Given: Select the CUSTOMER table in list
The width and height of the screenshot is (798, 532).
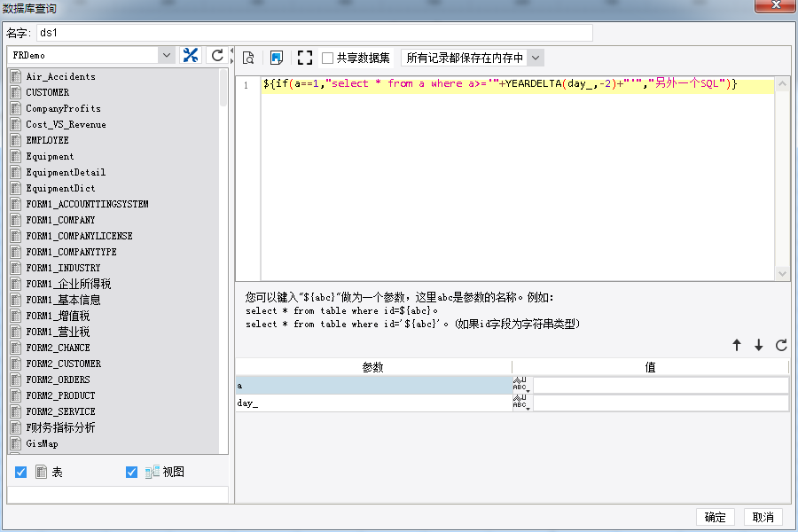Looking at the screenshot, I should tap(47, 92).
